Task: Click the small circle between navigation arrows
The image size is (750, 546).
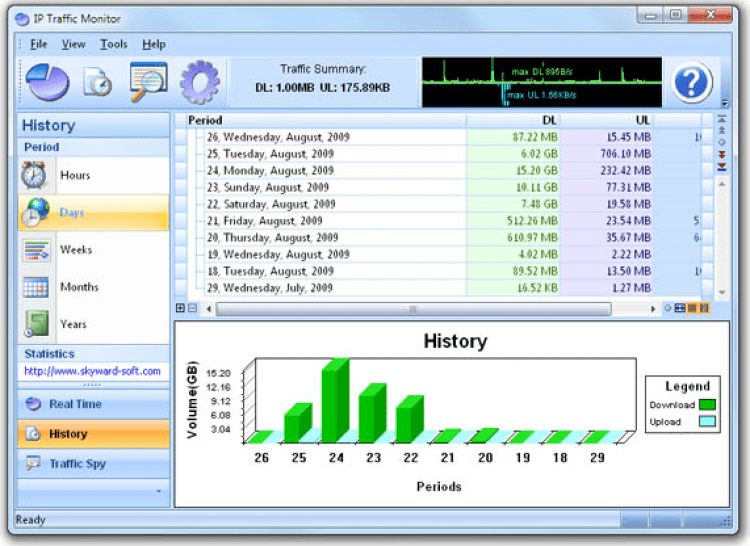Action: point(722,142)
